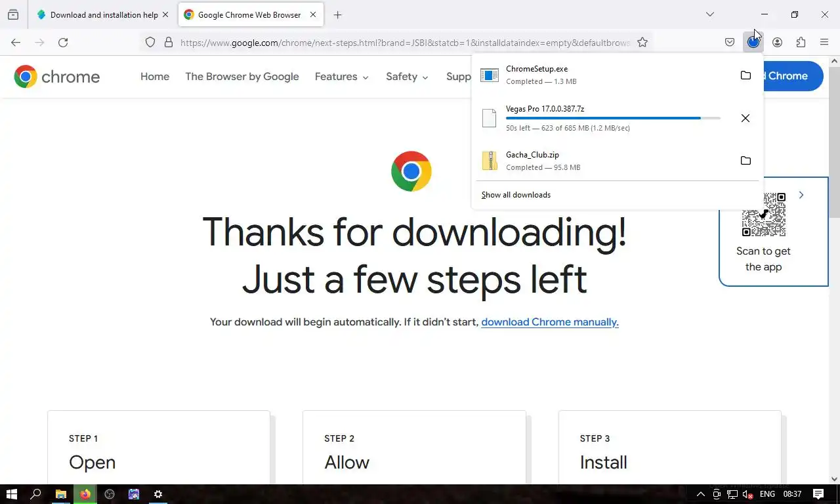
Task: Open the muted volume tray icon
Action: (747, 494)
